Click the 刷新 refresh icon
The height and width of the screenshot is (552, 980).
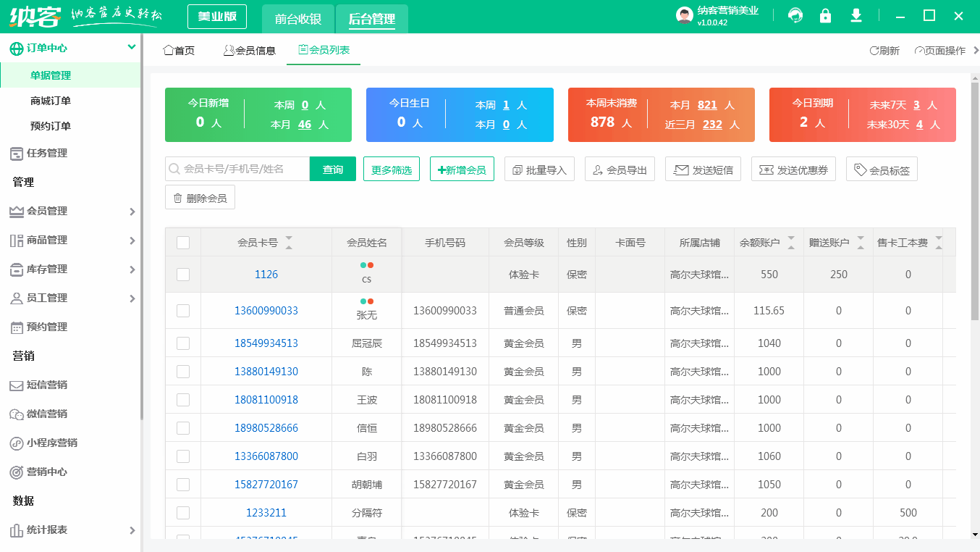coord(882,49)
